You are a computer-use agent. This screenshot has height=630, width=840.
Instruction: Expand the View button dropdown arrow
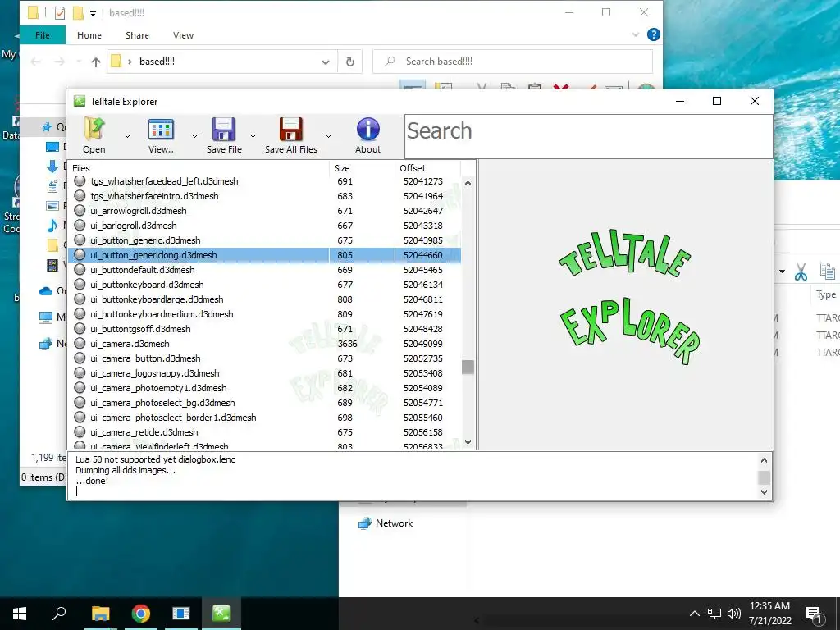coord(194,136)
